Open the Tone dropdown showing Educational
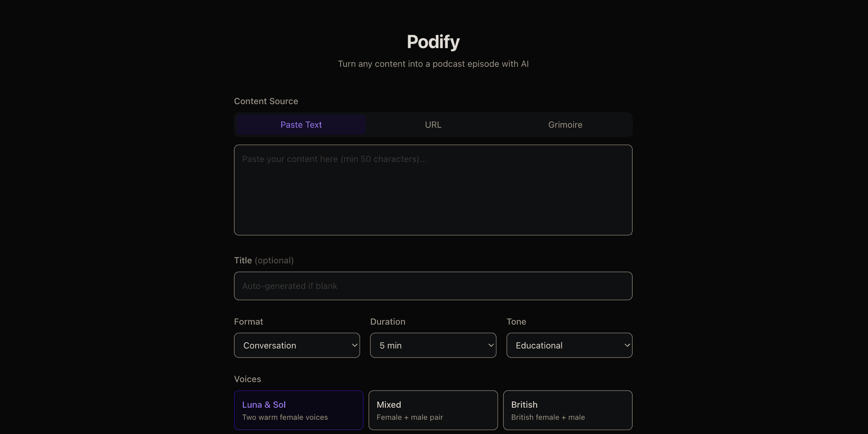 tap(569, 345)
